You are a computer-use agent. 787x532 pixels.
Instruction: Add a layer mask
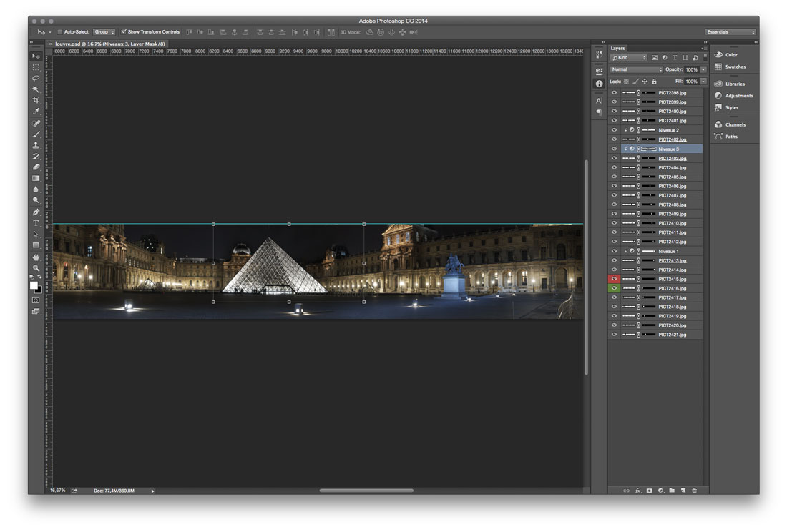650,491
